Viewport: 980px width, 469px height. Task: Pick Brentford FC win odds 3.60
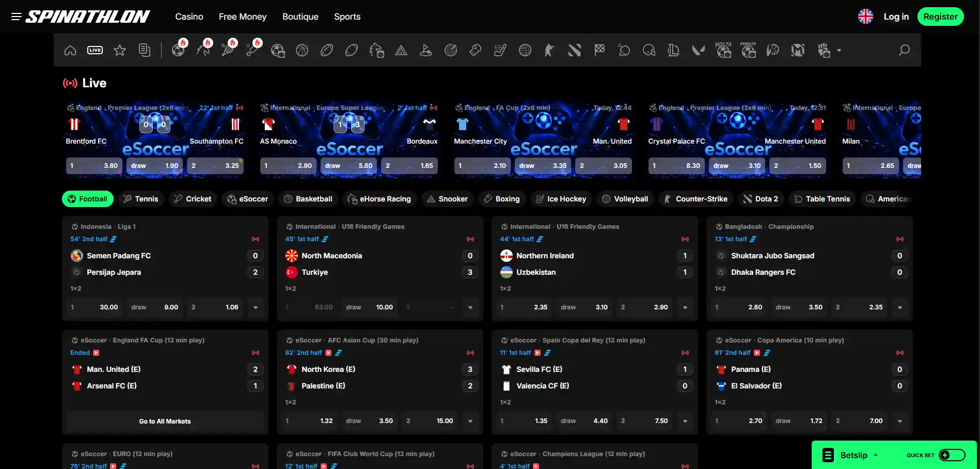94,166
